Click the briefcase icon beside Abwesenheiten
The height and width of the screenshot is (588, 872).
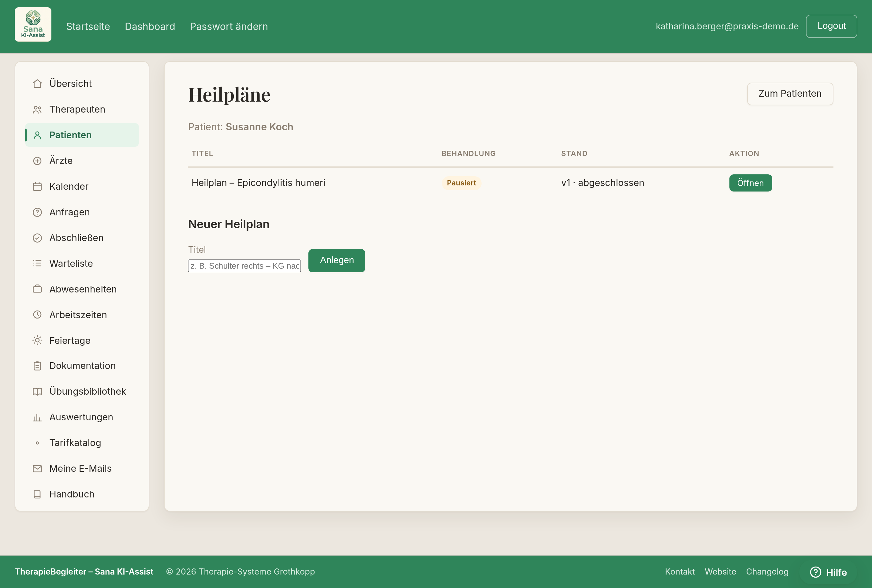[x=37, y=289]
